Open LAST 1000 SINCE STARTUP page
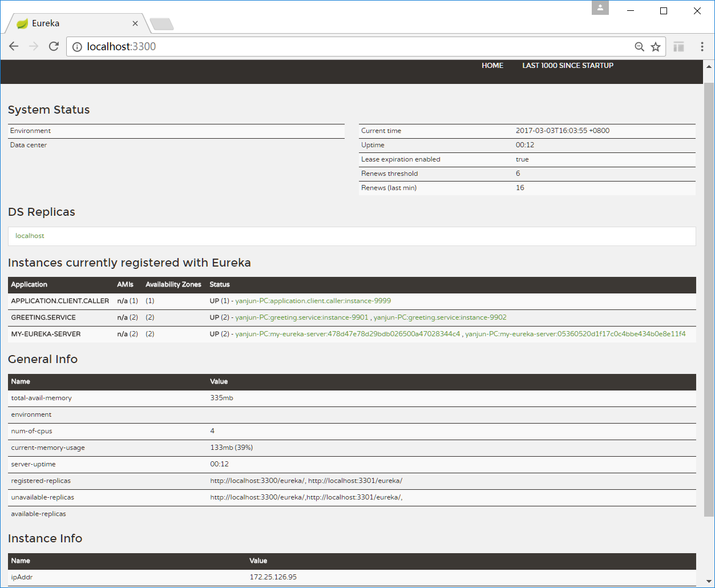Screen dimensions: 715x588 pyautogui.click(x=568, y=66)
